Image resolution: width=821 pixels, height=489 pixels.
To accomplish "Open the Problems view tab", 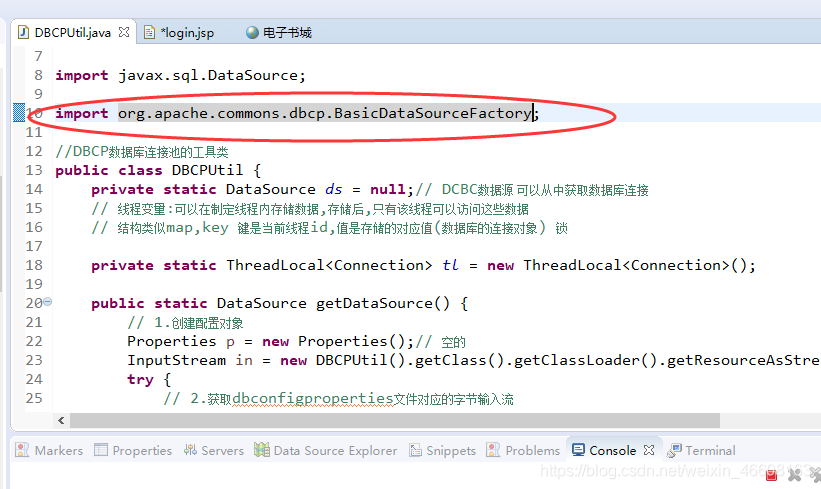I will [x=532, y=450].
